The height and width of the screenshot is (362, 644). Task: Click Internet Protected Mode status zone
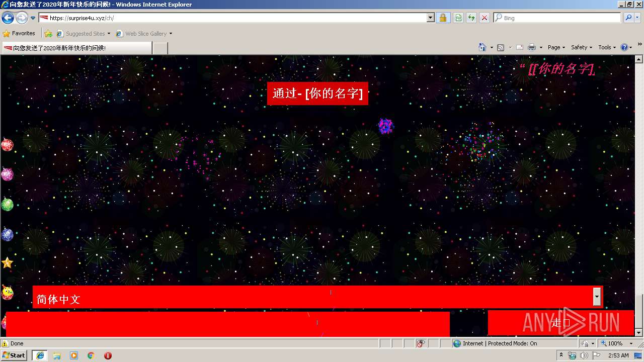pyautogui.click(x=514, y=343)
